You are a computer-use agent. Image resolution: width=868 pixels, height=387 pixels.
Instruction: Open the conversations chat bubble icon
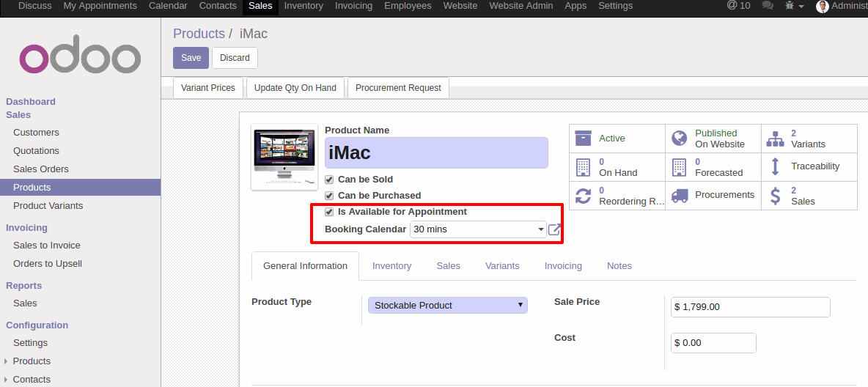768,6
